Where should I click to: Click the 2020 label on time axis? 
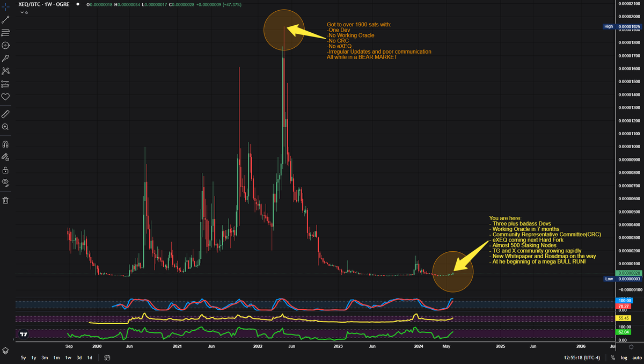[x=97, y=347]
